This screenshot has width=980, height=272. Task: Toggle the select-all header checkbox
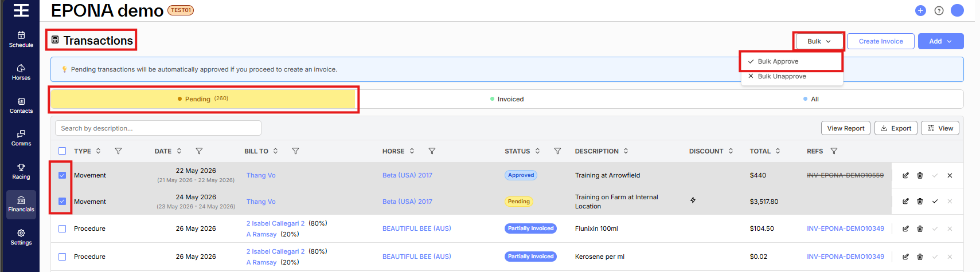click(x=62, y=151)
